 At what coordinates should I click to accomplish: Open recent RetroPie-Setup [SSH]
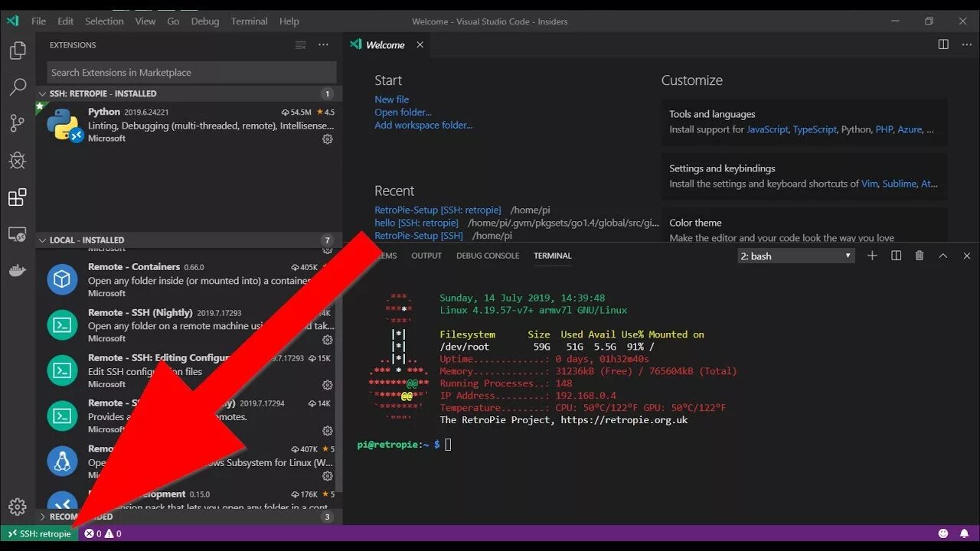point(419,236)
